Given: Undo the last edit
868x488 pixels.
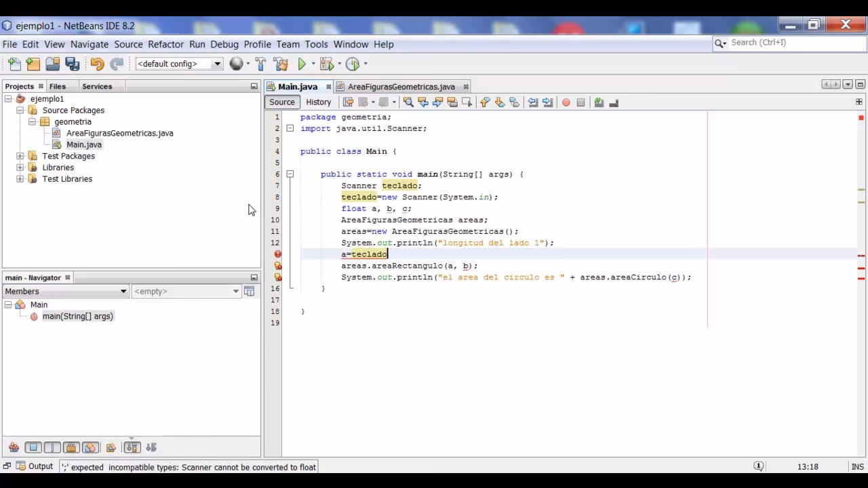Looking at the screenshot, I should pyautogui.click(x=95, y=63).
